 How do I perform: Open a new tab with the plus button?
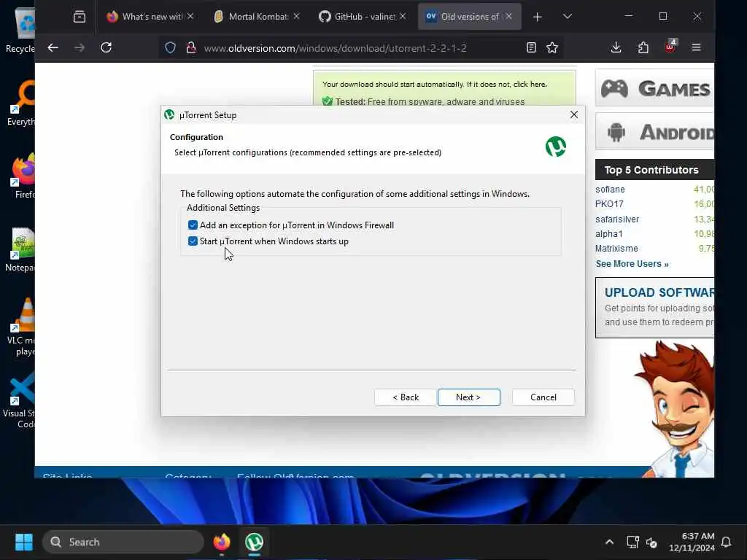coord(538,17)
